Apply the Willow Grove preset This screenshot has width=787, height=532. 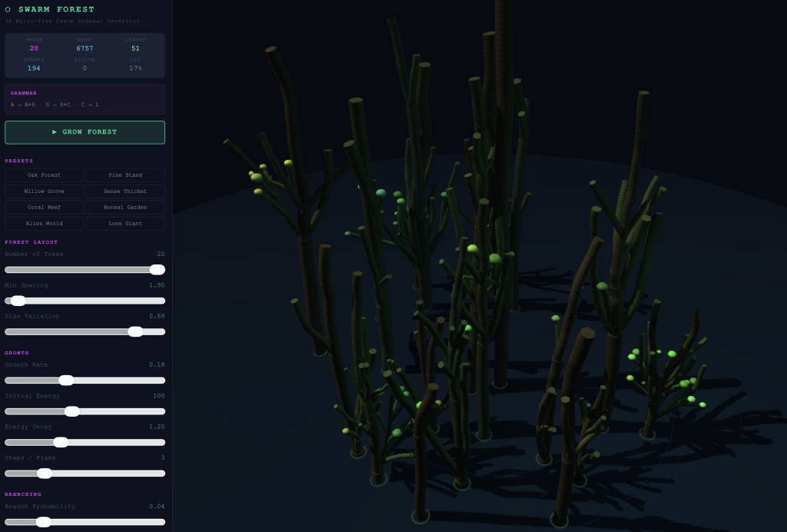44,191
